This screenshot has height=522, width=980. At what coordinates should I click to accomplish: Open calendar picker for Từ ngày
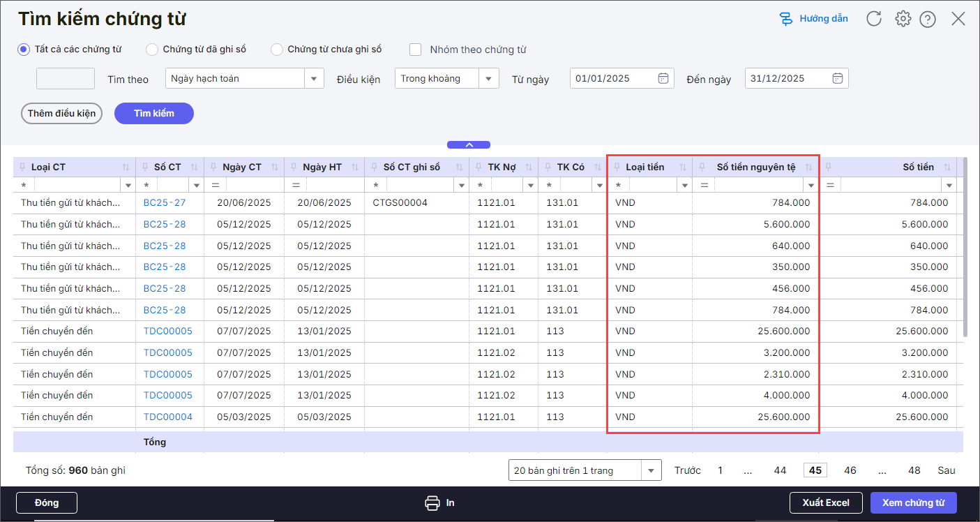663,78
